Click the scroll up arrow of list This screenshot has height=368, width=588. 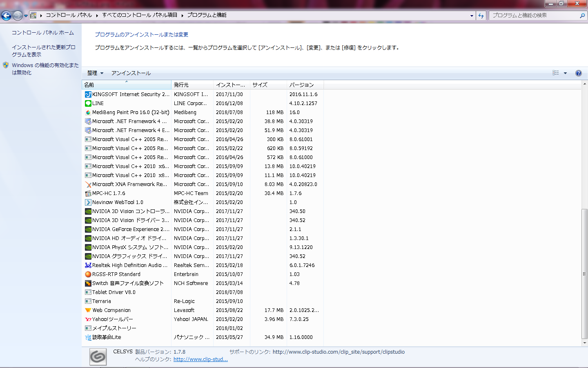[585, 84]
